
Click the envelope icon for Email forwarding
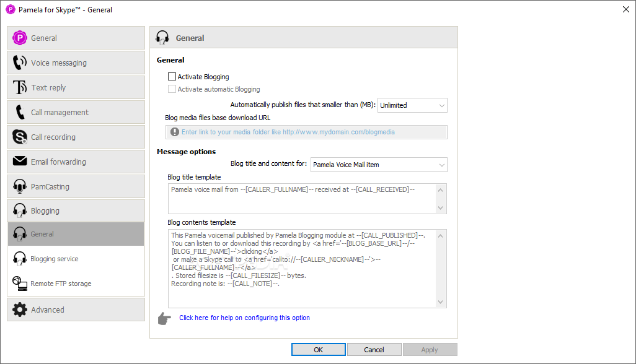tap(19, 161)
